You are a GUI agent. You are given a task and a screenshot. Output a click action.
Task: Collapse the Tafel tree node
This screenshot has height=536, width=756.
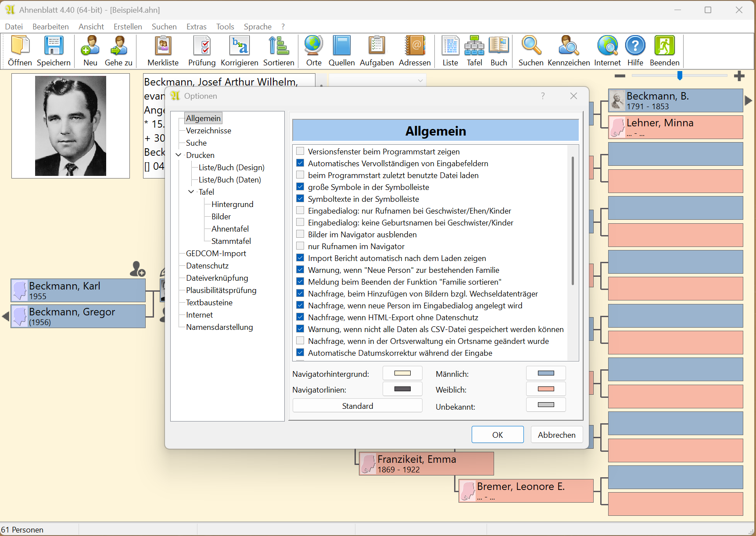191,192
